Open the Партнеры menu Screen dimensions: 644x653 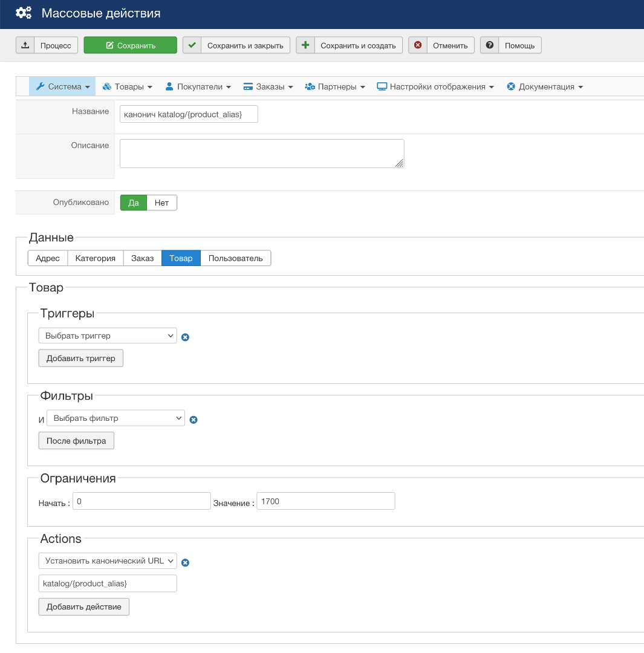click(x=335, y=86)
